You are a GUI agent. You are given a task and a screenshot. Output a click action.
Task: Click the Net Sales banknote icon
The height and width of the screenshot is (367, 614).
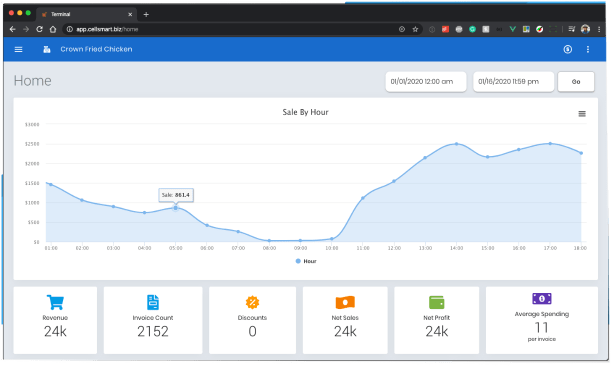[x=345, y=302]
